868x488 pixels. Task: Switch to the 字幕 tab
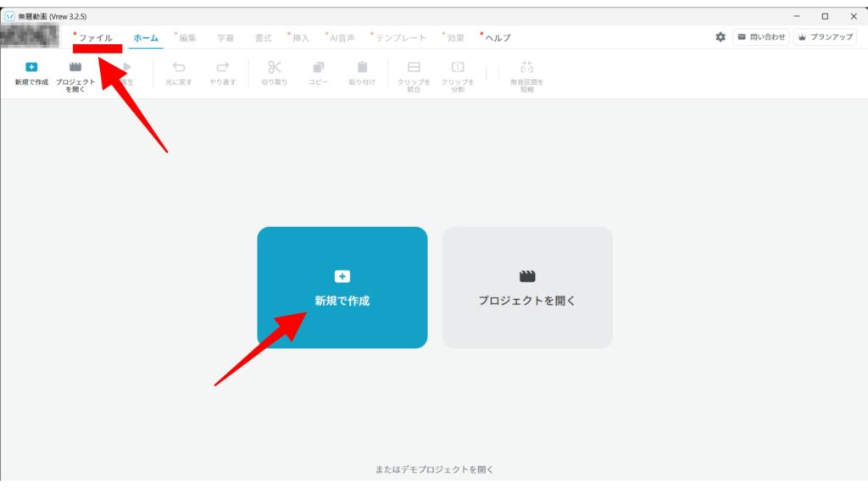(225, 38)
